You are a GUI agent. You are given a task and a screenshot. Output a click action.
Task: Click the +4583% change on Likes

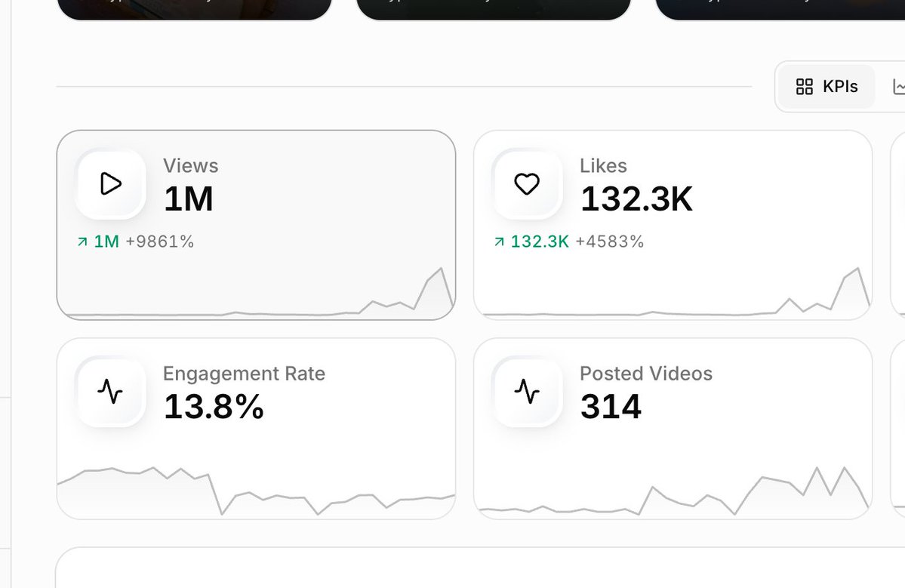(x=609, y=242)
